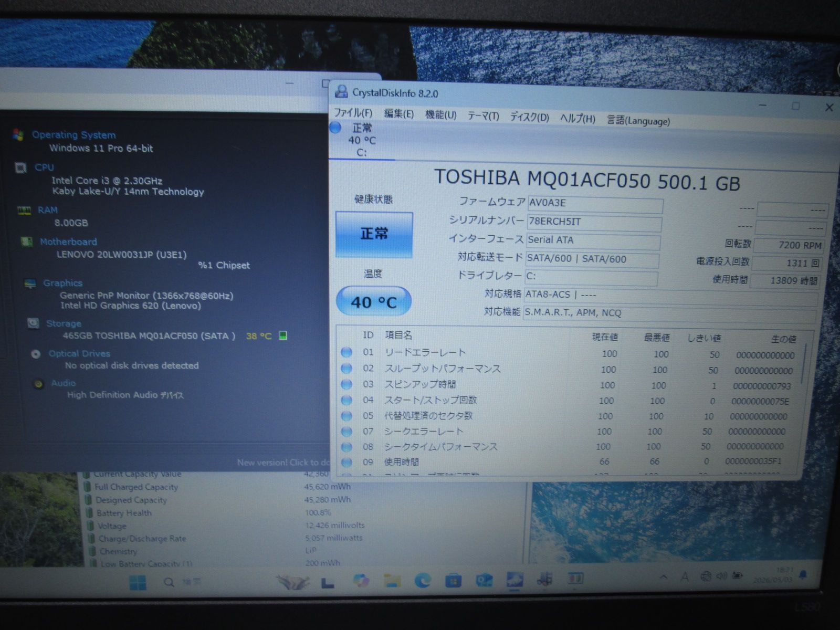
Task: Click the 7200 RPM rotation field
Action: [x=789, y=245]
